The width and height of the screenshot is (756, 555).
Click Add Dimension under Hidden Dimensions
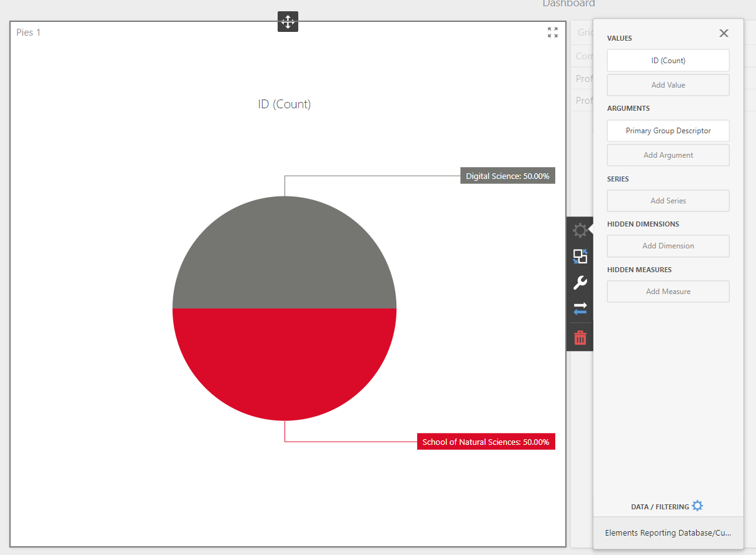(668, 246)
